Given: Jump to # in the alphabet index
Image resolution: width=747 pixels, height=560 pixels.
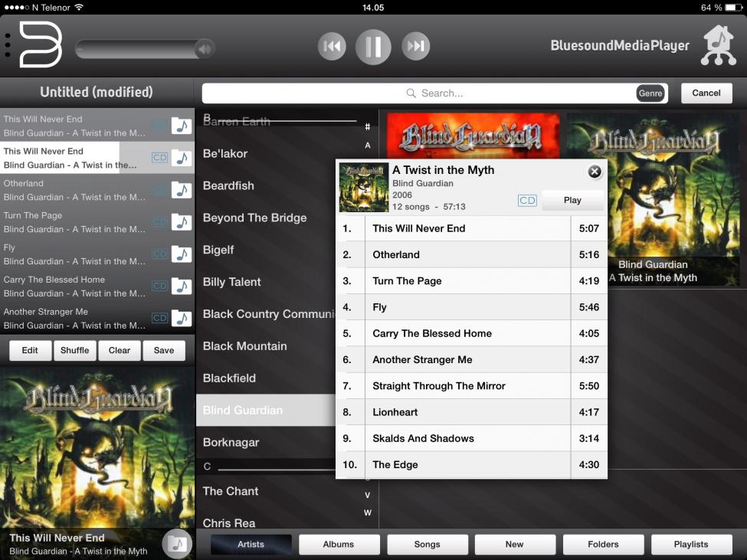Looking at the screenshot, I should click(x=367, y=127).
